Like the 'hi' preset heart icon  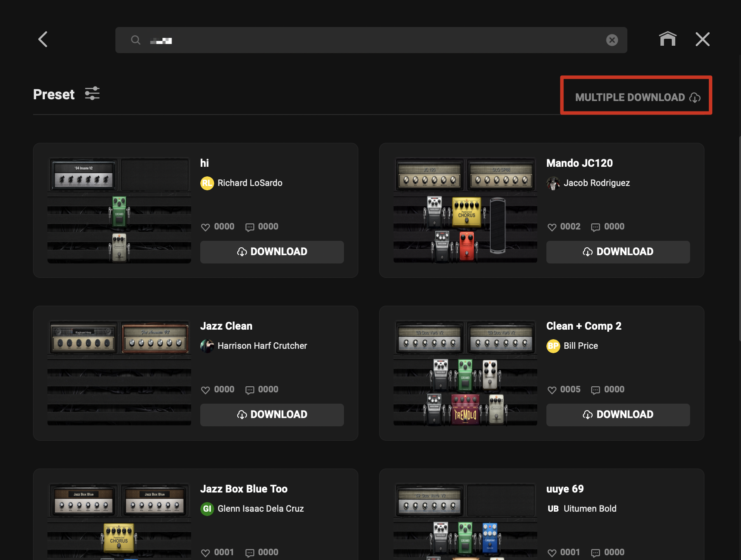(205, 227)
